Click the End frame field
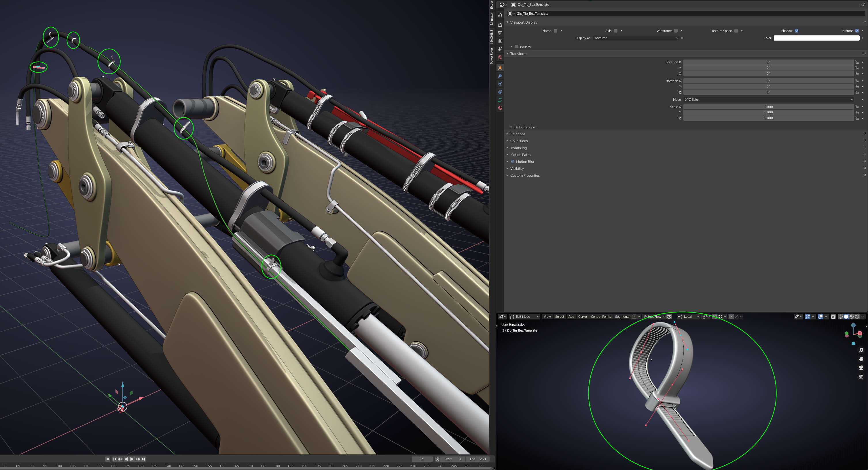868x470 pixels. [x=478, y=459]
